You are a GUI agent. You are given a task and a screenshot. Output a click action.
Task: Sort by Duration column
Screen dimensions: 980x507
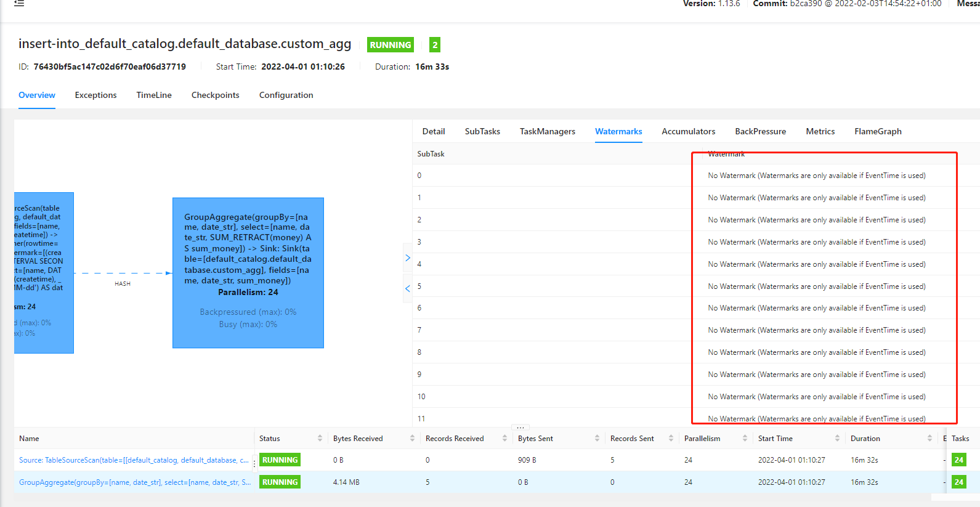[929, 438]
